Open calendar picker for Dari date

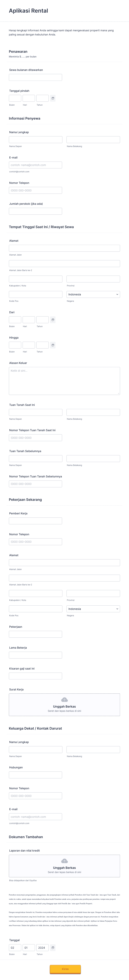click(53, 320)
